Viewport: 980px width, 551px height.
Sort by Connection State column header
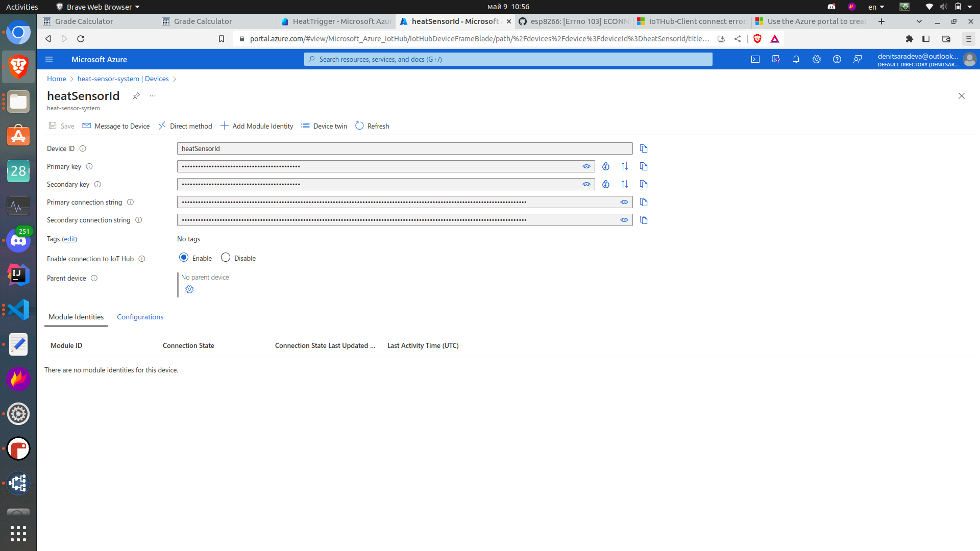click(x=188, y=345)
